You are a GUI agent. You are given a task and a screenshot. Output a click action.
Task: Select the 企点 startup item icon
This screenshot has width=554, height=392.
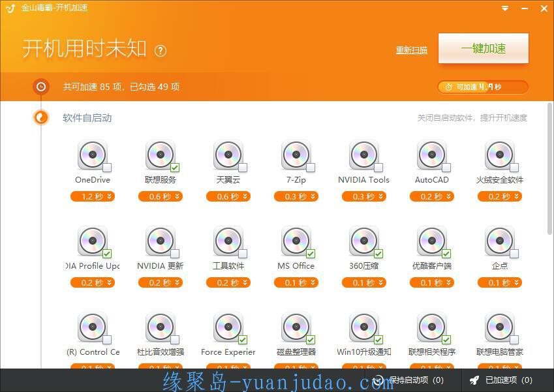coord(500,241)
